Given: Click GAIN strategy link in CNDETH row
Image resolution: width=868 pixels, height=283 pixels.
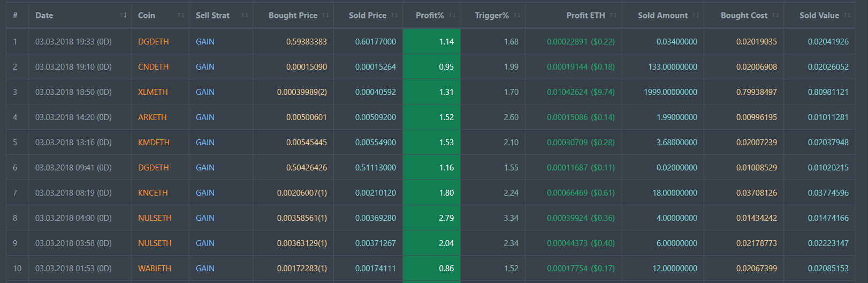Looking at the screenshot, I should pos(205,67).
